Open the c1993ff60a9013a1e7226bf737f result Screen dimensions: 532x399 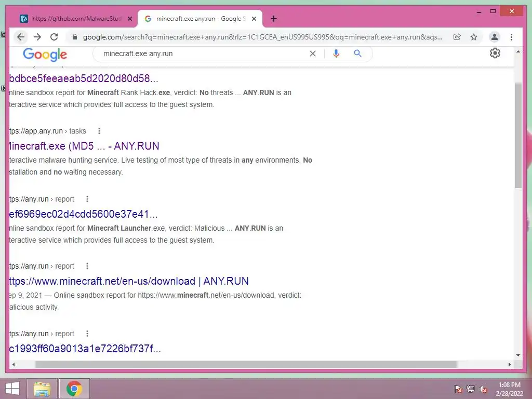[85, 349]
